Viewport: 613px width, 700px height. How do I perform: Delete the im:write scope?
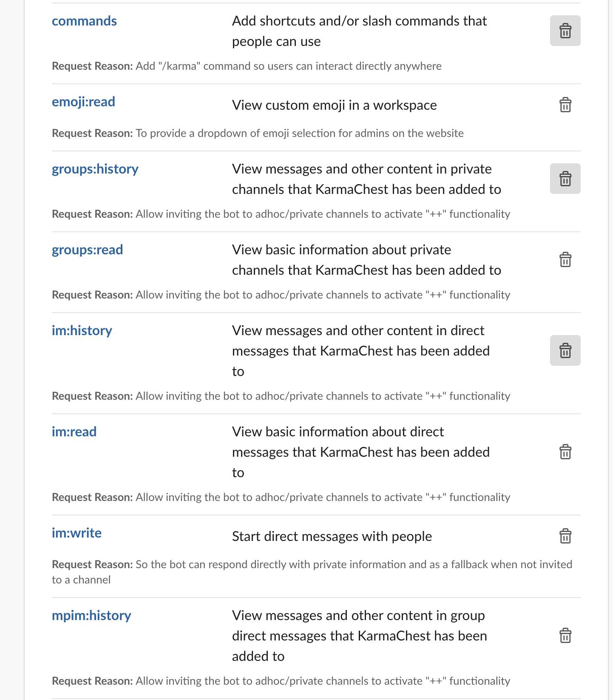point(565,536)
